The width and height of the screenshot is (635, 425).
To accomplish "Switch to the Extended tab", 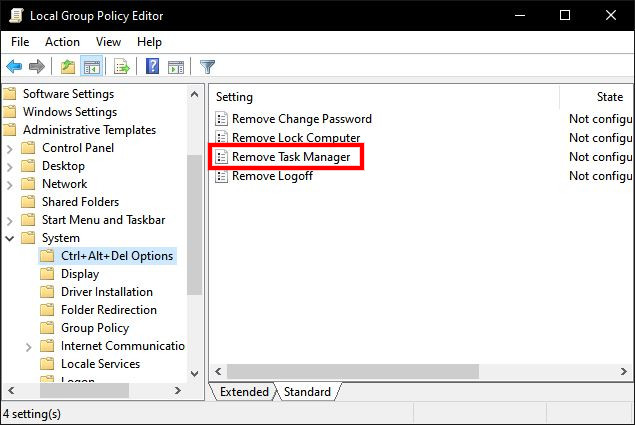I will [244, 392].
